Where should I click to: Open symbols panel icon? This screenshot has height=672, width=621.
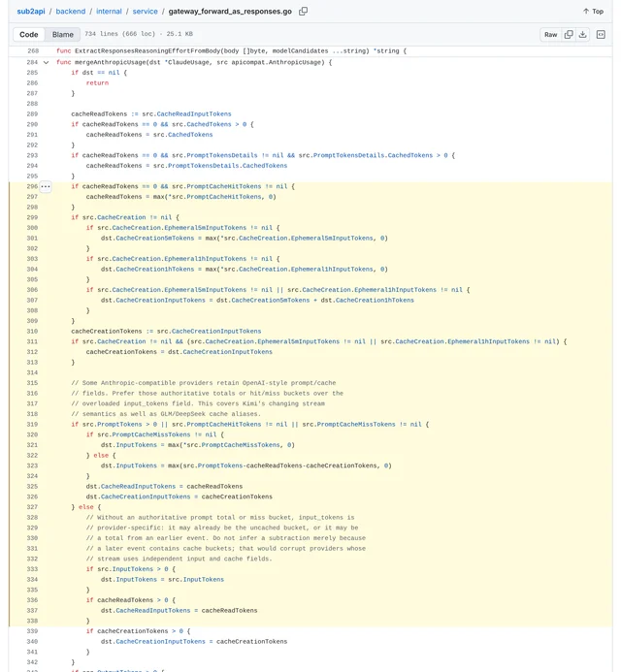point(601,35)
